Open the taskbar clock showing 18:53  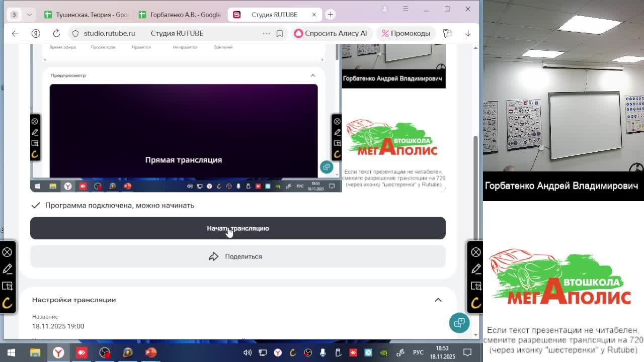pos(442,352)
